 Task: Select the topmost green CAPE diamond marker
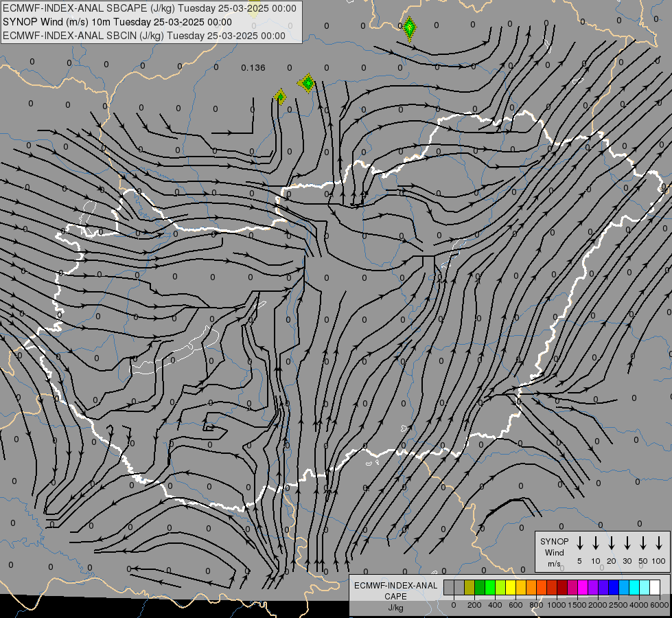point(409,28)
